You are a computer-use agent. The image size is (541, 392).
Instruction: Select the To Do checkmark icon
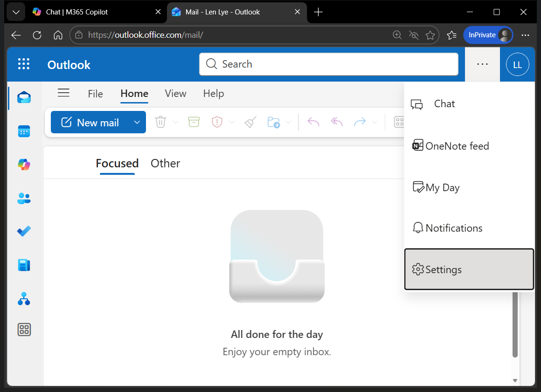click(x=24, y=231)
